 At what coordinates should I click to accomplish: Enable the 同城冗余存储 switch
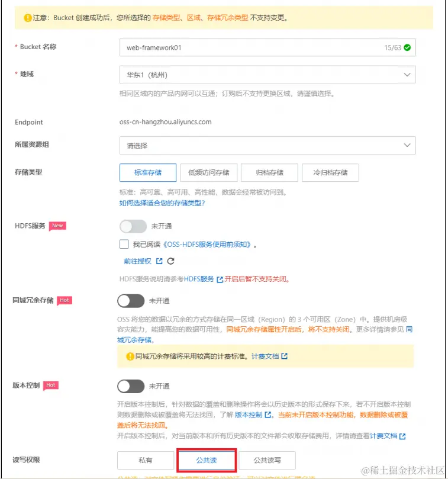(131, 301)
